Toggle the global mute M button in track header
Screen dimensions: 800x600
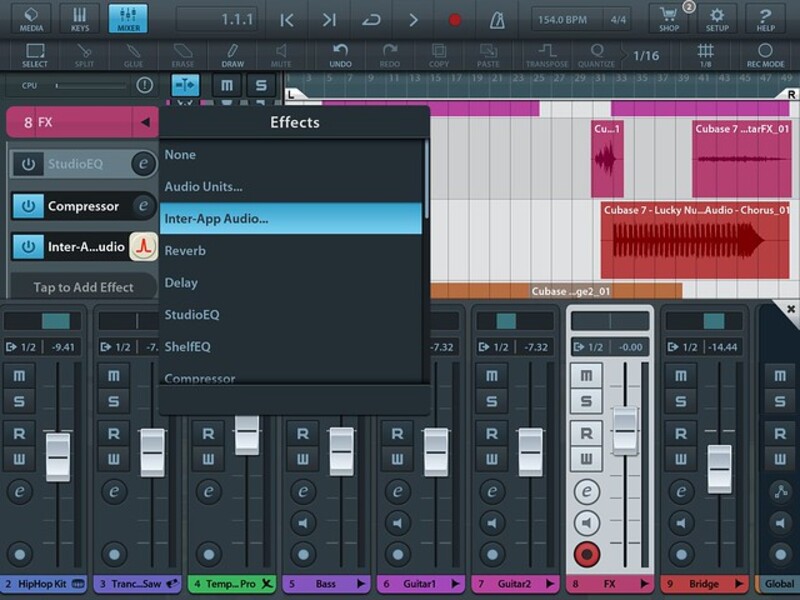coord(227,85)
